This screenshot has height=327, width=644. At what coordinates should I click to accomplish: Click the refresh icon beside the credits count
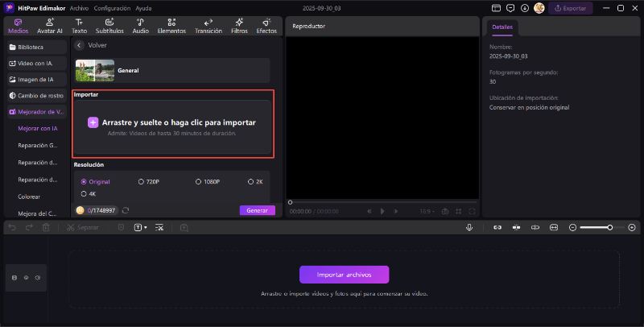tap(126, 210)
